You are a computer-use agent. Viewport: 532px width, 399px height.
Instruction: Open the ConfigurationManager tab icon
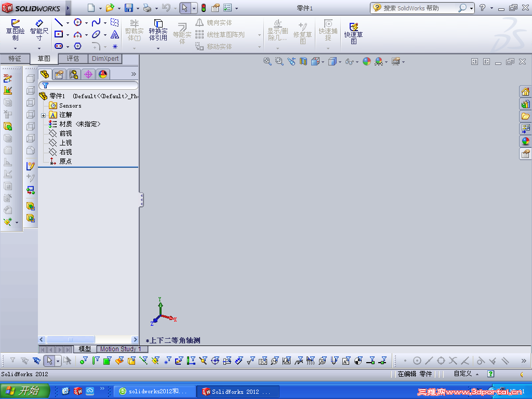(x=74, y=74)
